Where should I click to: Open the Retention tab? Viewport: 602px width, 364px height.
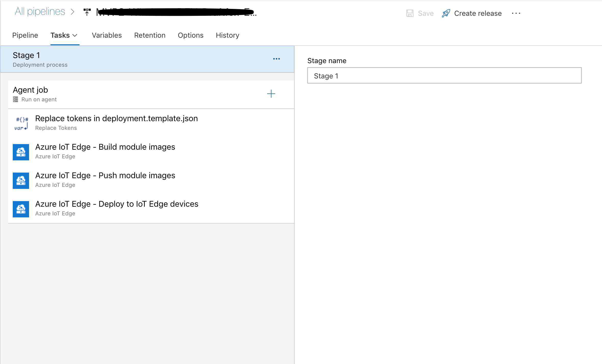pyautogui.click(x=150, y=35)
